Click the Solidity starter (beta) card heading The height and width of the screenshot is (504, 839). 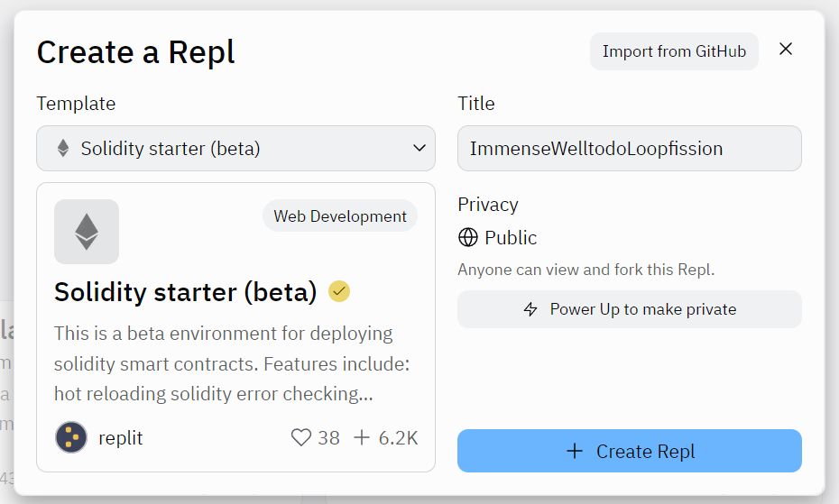[x=186, y=292]
